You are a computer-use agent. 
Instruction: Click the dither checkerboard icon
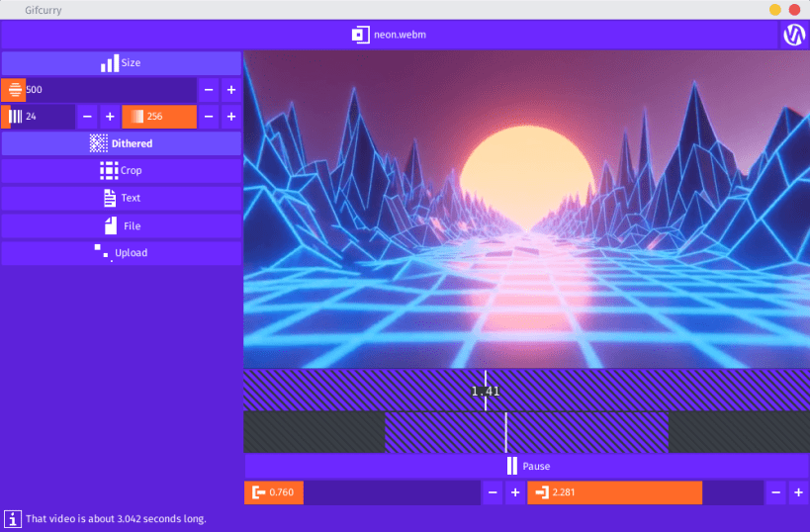click(98, 143)
